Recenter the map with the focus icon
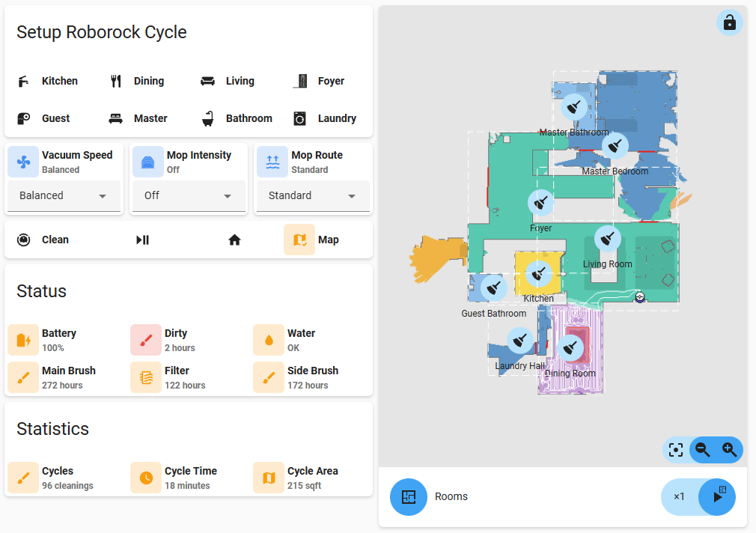This screenshot has width=756, height=533. click(x=676, y=450)
